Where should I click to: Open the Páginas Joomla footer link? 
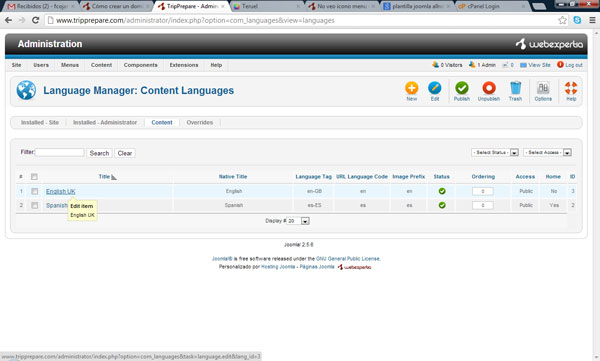click(x=317, y=267)
